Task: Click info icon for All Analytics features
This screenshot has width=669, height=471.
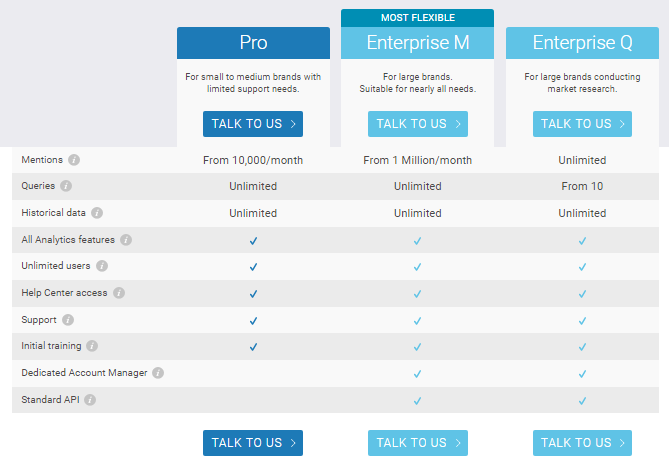Action: pos(126,240)
